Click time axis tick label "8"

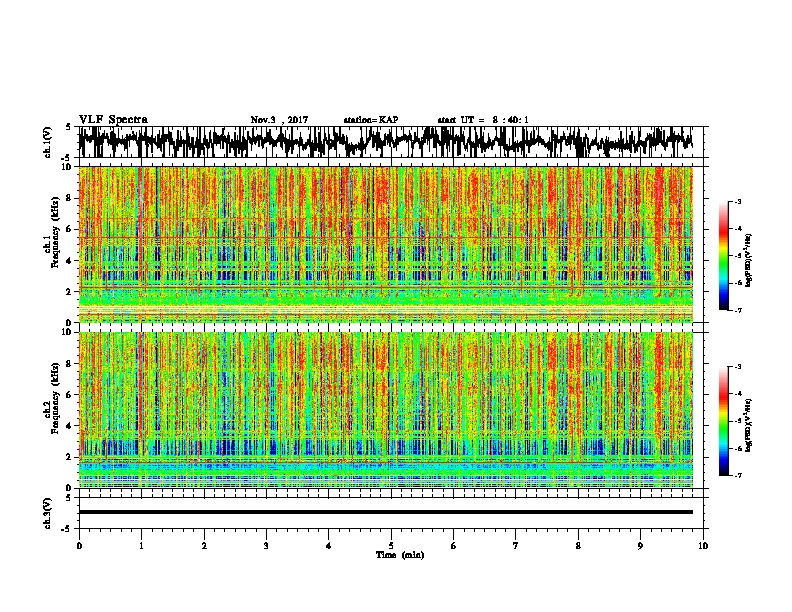coord(578,546)
